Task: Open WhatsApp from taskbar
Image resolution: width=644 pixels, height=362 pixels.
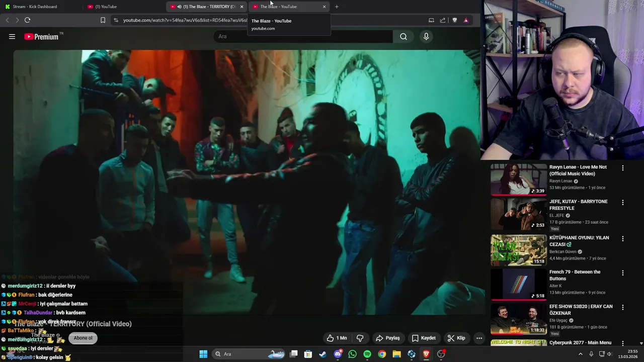Action: coord(353,354)
